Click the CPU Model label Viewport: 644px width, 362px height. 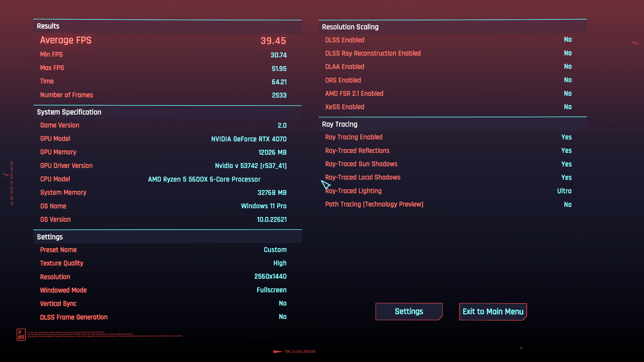tap(55, 179)
